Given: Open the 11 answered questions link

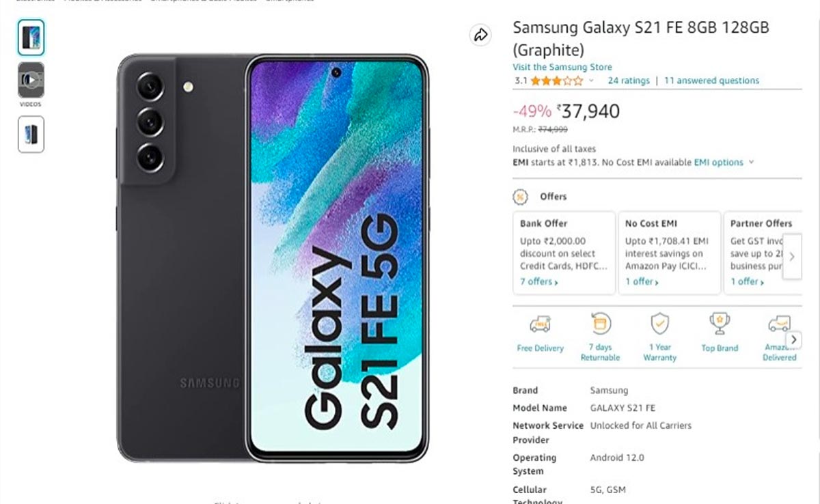Looking at the screenshot, I should click(x=711, y=81).
